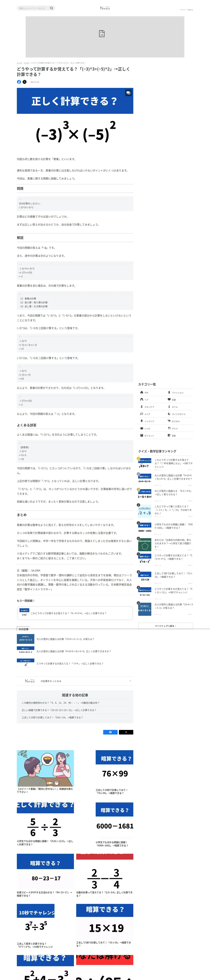This screenshot has height=980, width=210.
Task: Open the 5/6 ÷ 2/3 fraction card
Action: [45, 824]
